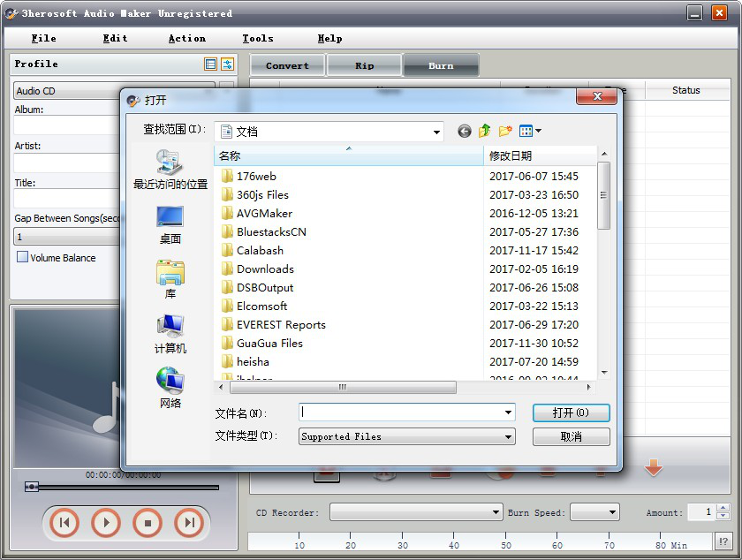Select the 176web folder
Image resolution: width=742 pixels, height=560 pixels.
tap(256, 176)
